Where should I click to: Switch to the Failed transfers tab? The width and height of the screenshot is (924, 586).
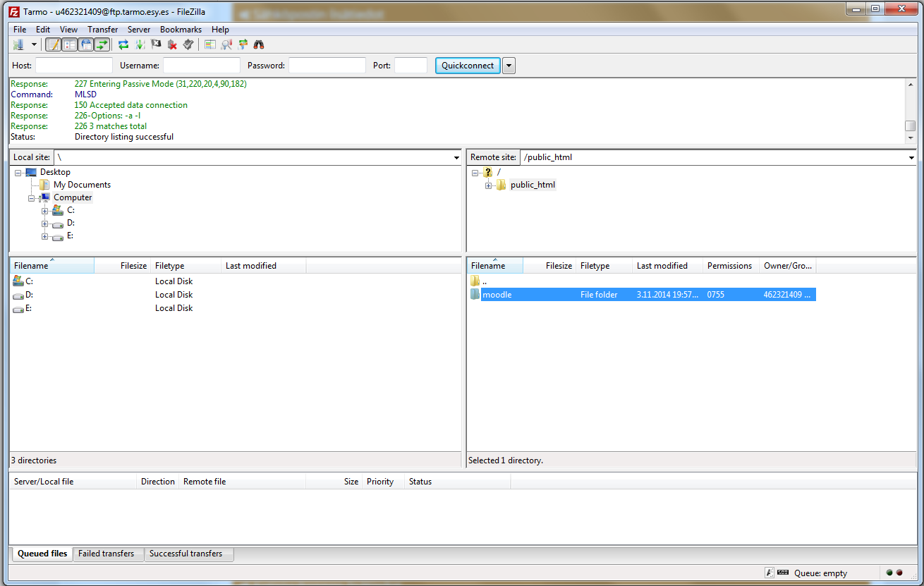click(107, 554)
